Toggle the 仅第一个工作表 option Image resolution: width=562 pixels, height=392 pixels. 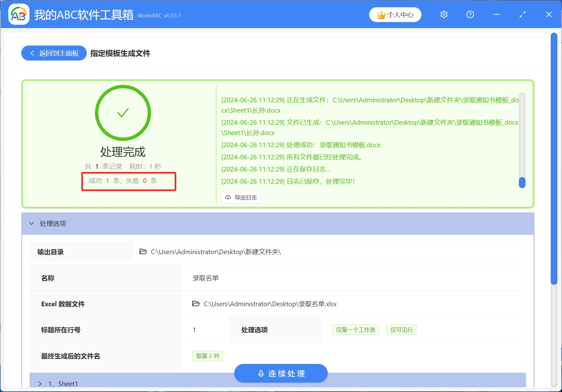point(355,330)
